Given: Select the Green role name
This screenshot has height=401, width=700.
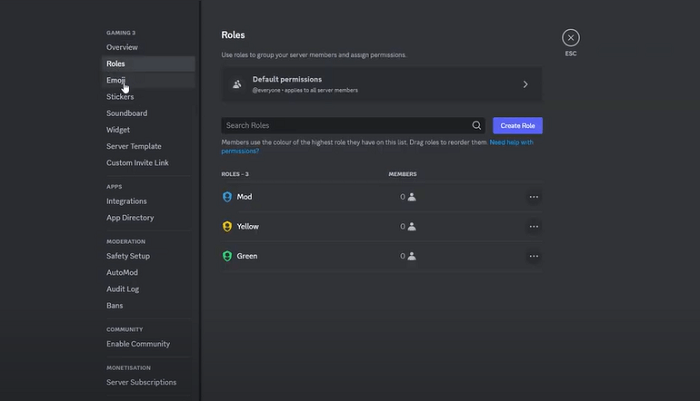Looking at the screenshot, I should point(247,256).
